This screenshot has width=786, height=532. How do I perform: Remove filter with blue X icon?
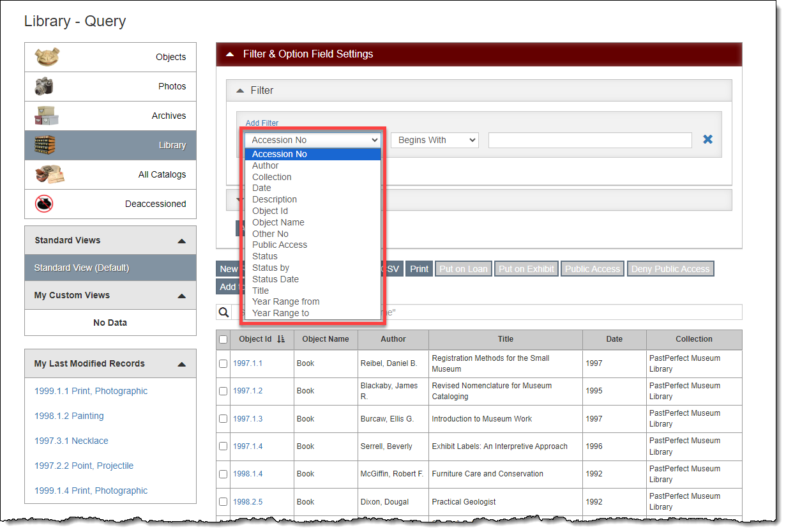click(x=707, y=139)
